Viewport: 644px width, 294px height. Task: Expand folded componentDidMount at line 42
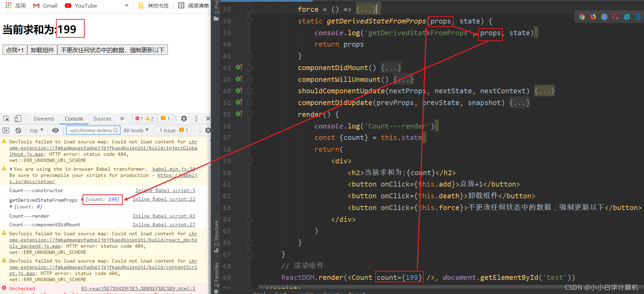coord(249,68)
